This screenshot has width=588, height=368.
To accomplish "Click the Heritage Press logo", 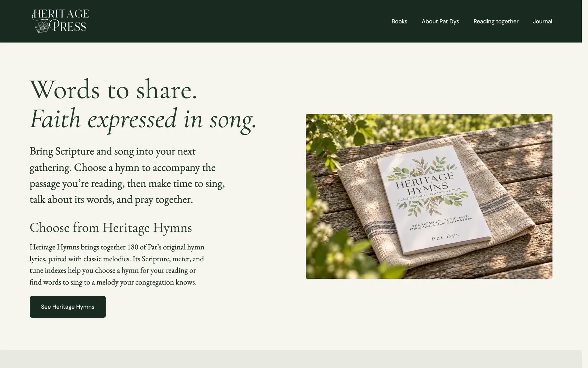I will (60, 21).
